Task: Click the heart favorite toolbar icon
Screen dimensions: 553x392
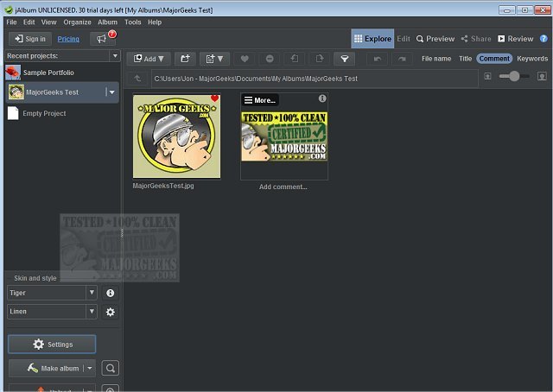Action: point(245,59)
